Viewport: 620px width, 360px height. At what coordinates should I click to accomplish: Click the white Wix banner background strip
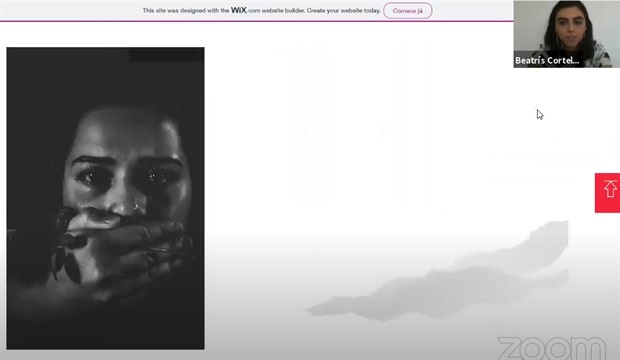(x=256, y=11)
